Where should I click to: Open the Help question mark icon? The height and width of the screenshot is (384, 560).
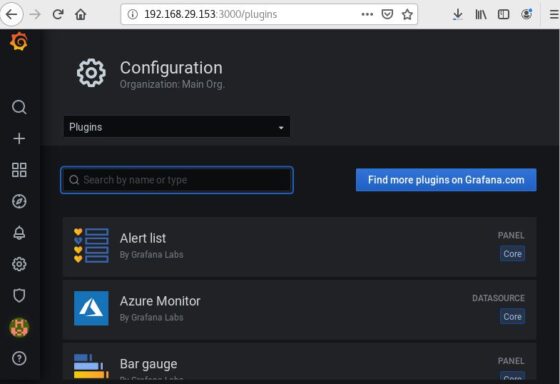click(19, 358)
